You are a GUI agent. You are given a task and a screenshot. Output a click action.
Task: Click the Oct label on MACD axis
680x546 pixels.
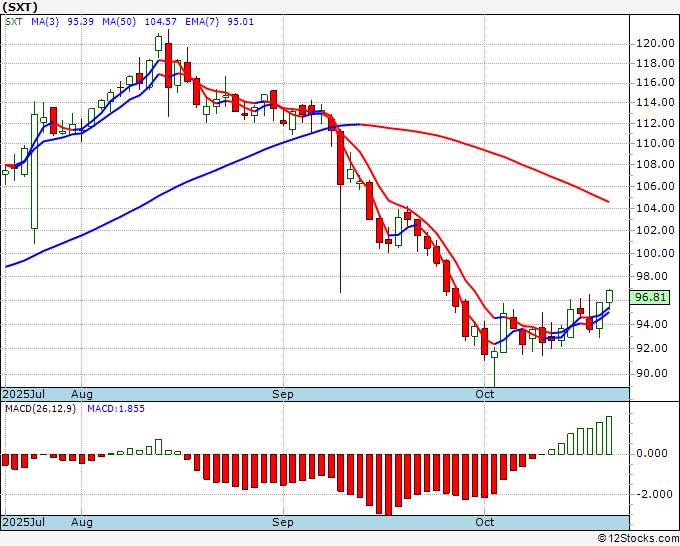[484, 522]
